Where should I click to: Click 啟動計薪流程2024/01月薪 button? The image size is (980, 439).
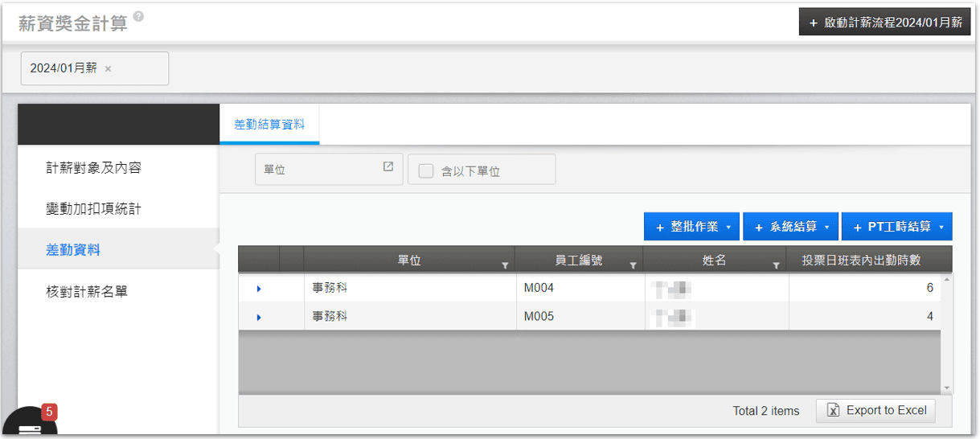click(x=884, y=23)
